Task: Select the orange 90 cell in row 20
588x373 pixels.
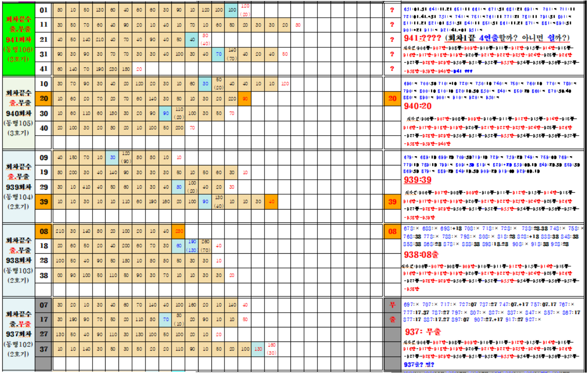Action: point(245,98)
